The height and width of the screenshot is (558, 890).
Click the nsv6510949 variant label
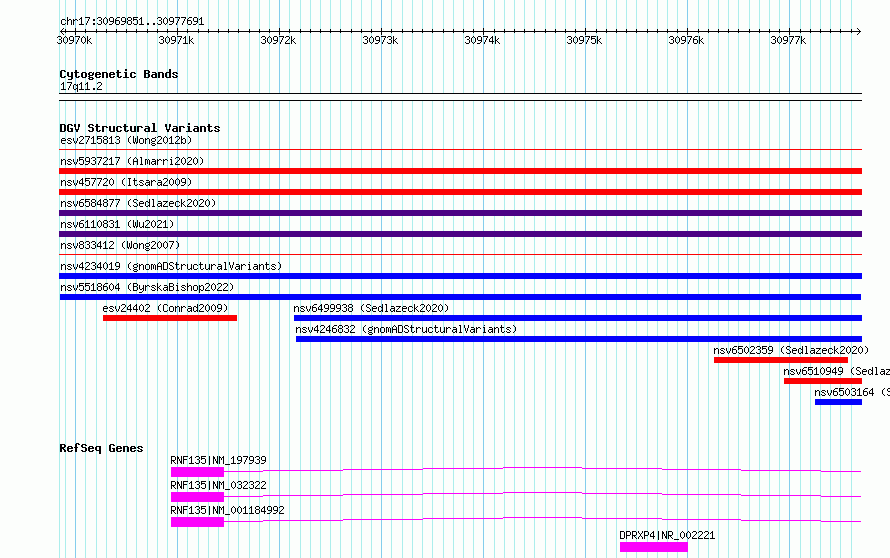(x=836, y=371)
